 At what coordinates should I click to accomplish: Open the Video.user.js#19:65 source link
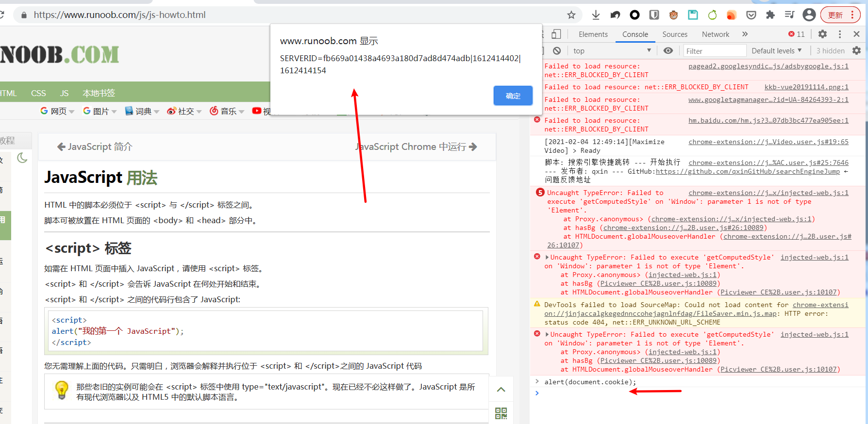pos(768,142)
